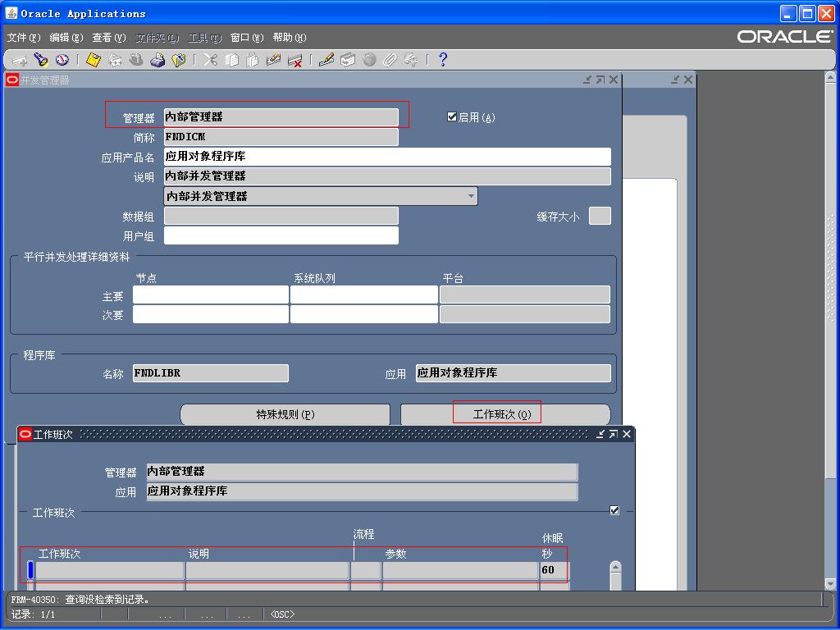Viewport: 840px width, 630px height.
Task: Click the 简称 field showing FNDICM
Action: [281, 137]
